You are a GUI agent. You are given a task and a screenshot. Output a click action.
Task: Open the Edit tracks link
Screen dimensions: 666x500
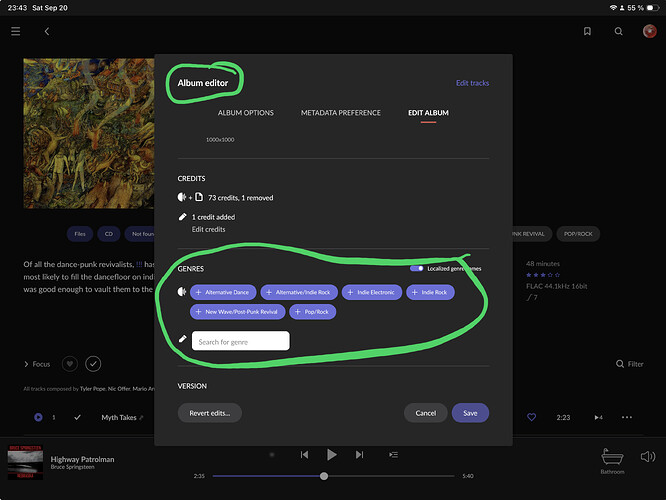point(472,83)
